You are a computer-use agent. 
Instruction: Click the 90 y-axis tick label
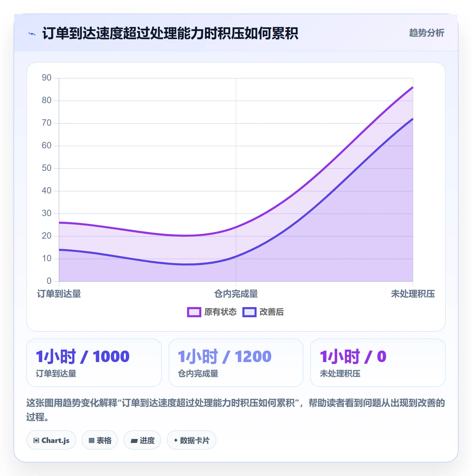[47, 78]
